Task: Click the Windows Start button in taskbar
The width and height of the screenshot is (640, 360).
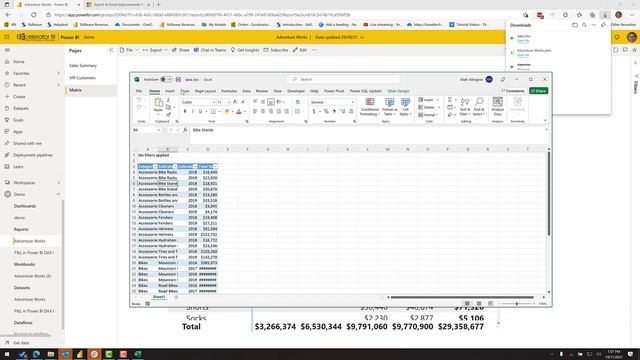Action: pos(7,354)
